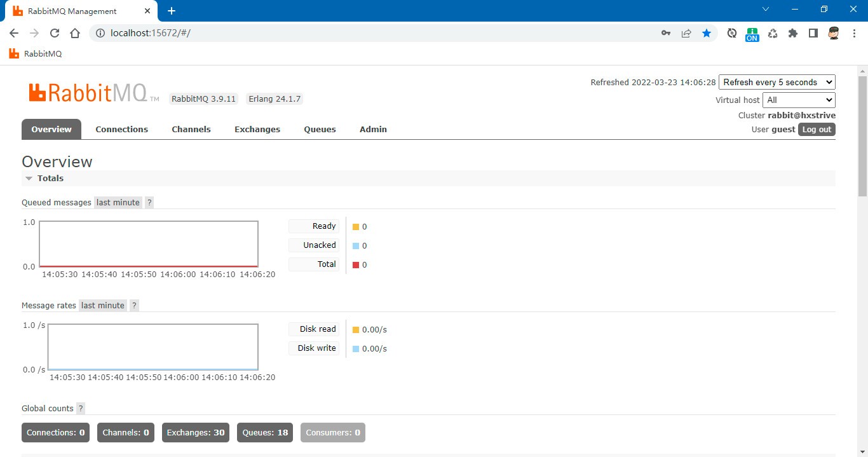View site information icon in address bar
Image resolution: width=868 pixels, height=457 pixels.
click(x=100, y=33)
